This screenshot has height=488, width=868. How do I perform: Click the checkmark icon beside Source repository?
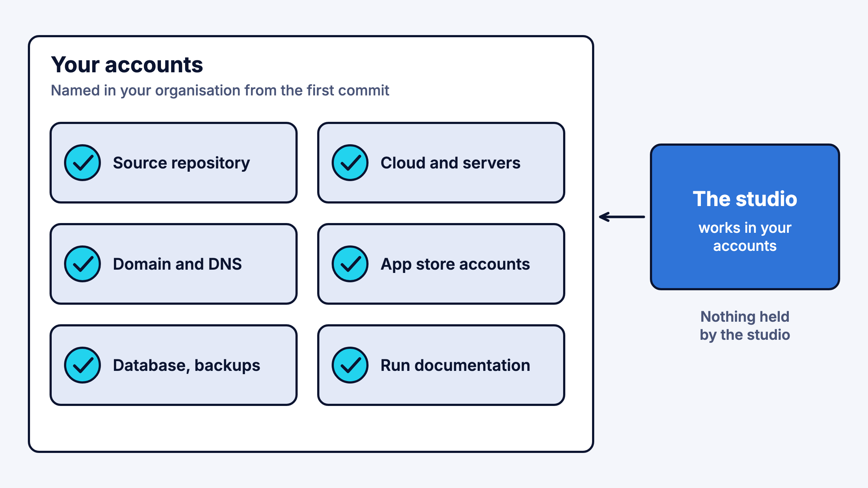82,163
